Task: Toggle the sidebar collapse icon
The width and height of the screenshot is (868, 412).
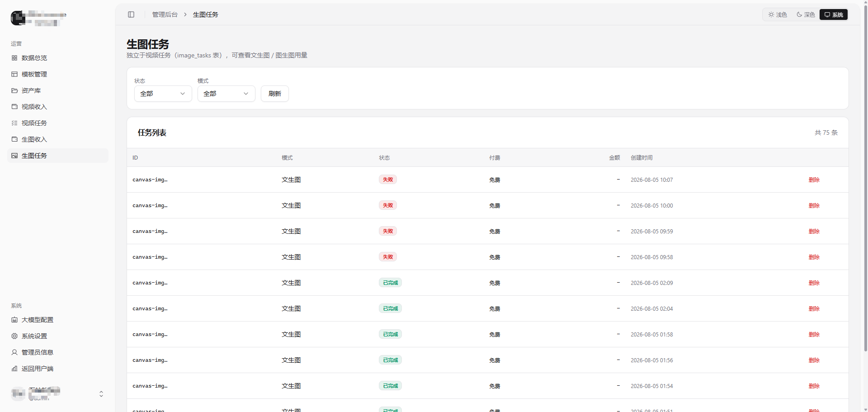Action: click(x=131, y=14)
